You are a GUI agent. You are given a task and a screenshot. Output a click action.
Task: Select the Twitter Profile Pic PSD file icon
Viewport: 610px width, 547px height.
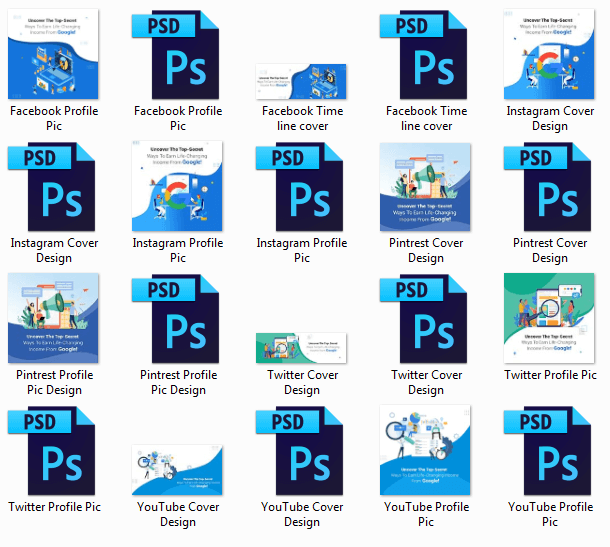(51, 451)
